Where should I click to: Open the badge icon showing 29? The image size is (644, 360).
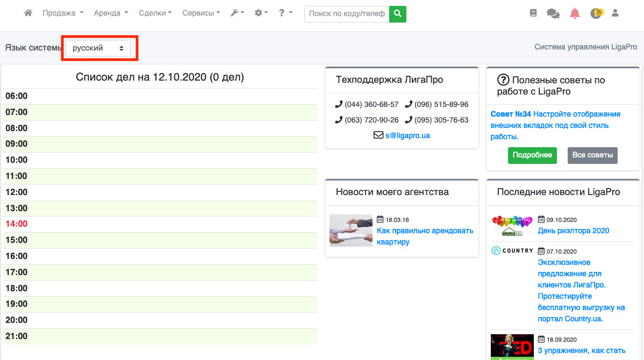(x=596, y=13)
